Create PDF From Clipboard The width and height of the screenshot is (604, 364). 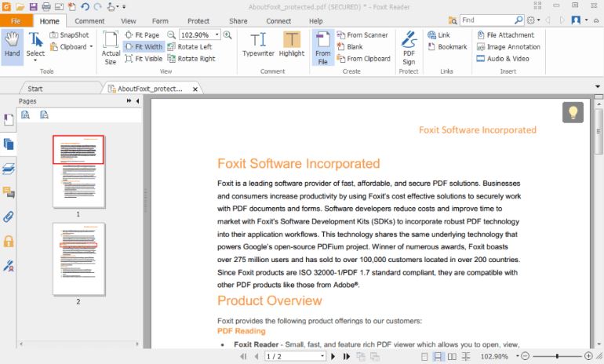(364, 59)
